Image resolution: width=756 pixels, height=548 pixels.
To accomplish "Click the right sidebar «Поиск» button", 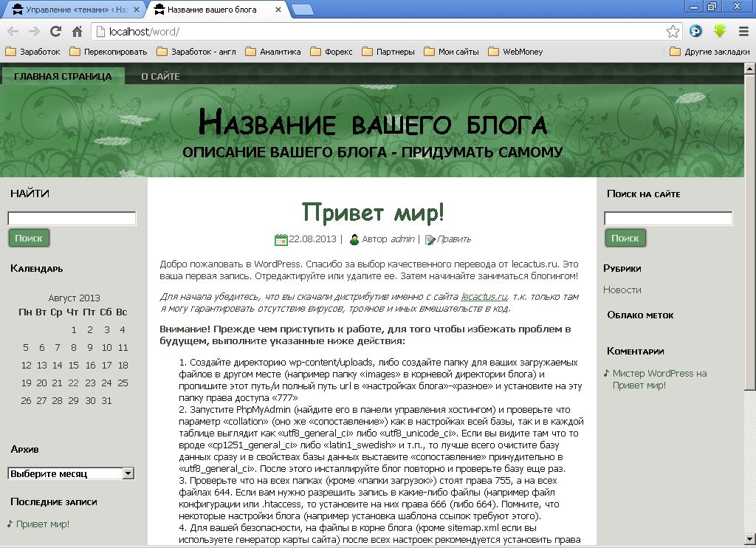I will point(625,238).
